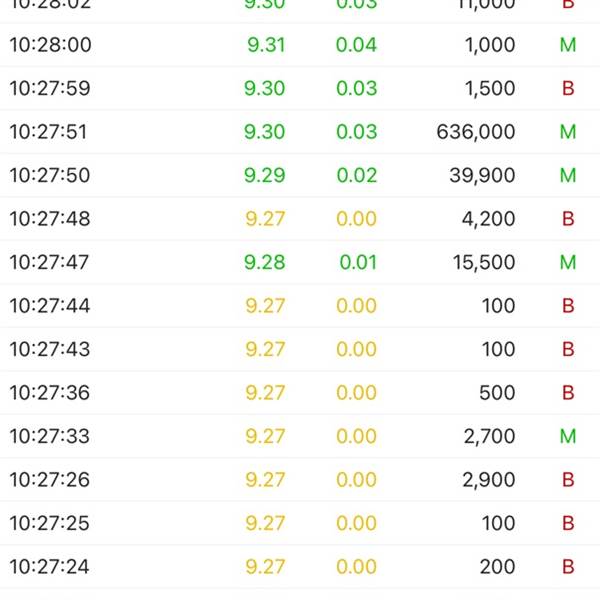Select the 2,900 volume entry
This screenshot has width=600, height=600.
point(489,480)
